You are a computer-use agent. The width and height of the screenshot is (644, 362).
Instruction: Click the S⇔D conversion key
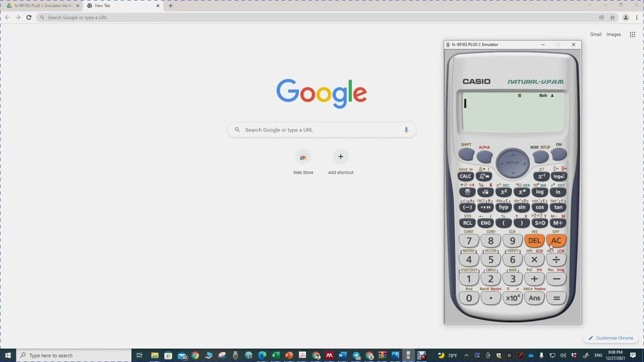pyautogui.click(x=540, y=223)
